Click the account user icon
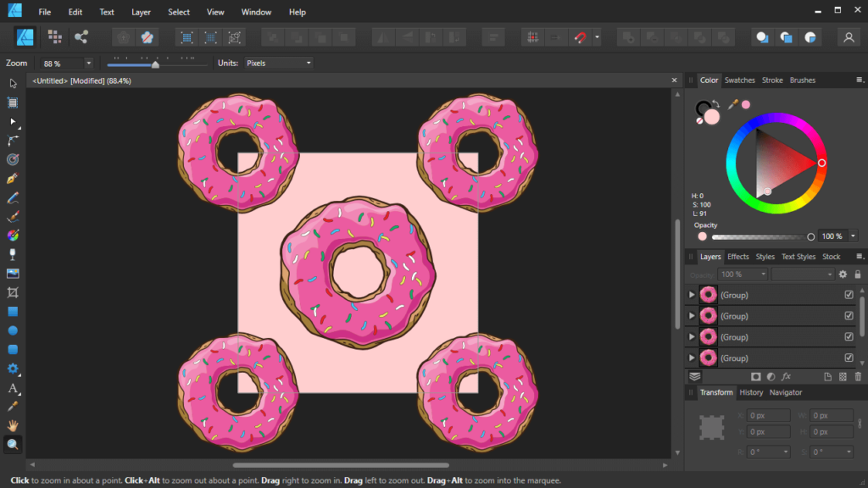Image resolution: width=868 pixels, height=488 pixels. coord(849,37)
